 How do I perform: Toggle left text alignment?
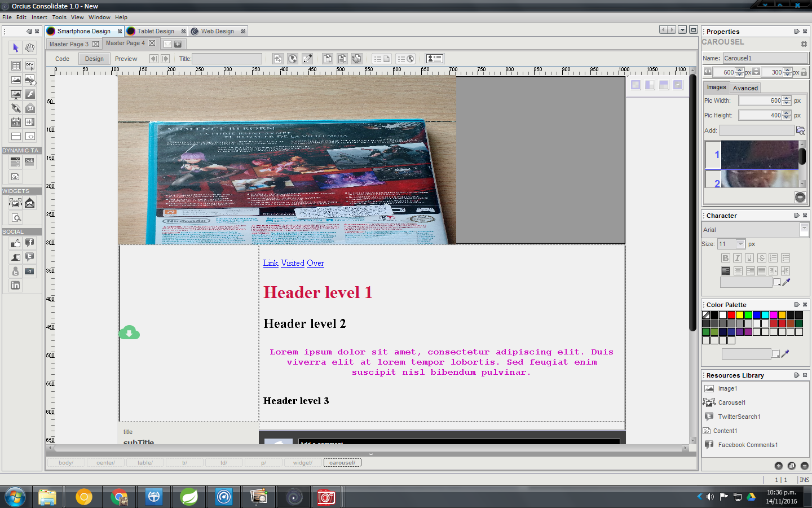pyautogui.click(x=726, y=271)
